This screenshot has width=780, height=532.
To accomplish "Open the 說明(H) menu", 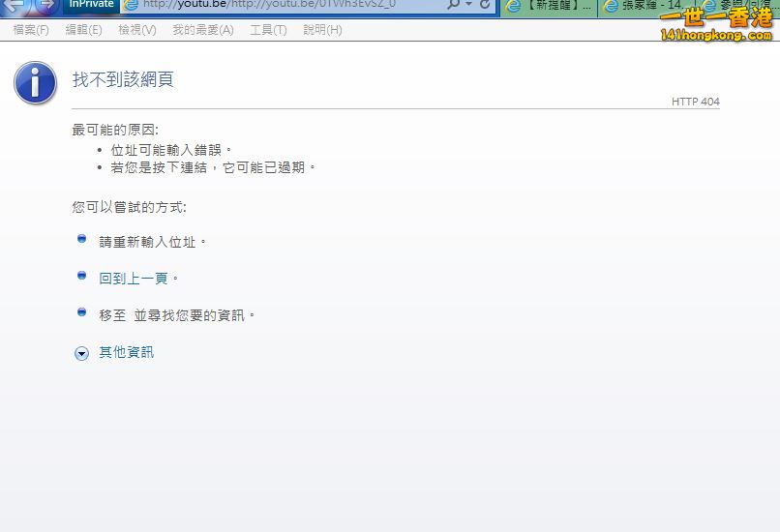I will click(322, 30).
